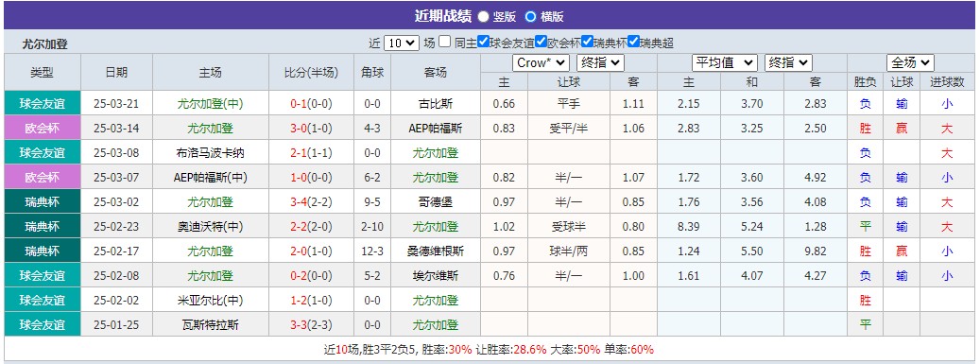Click score 0-1(0-0) in 25-03-21 row

[311, 104]
